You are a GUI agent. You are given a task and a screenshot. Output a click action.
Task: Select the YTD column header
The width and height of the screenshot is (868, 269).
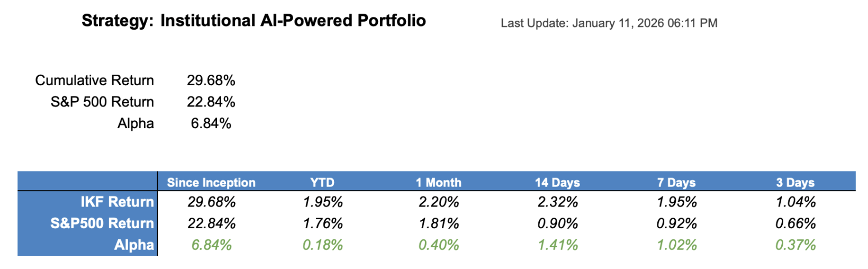(322, 183)
